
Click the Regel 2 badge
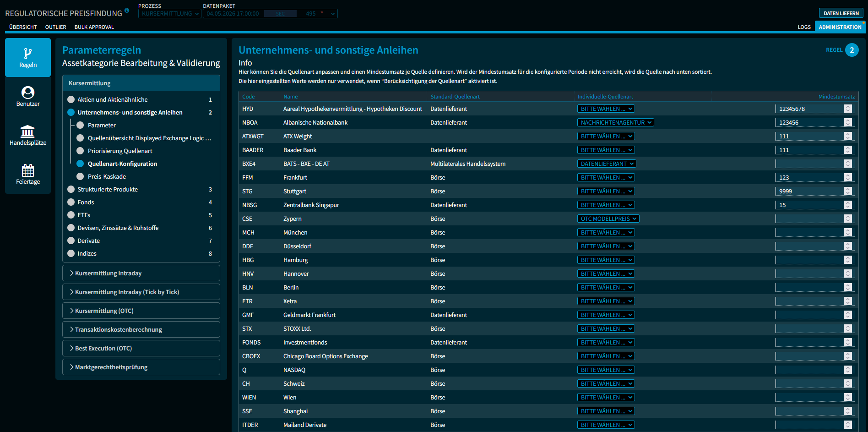pyautogui.click(x=852, y=50)
